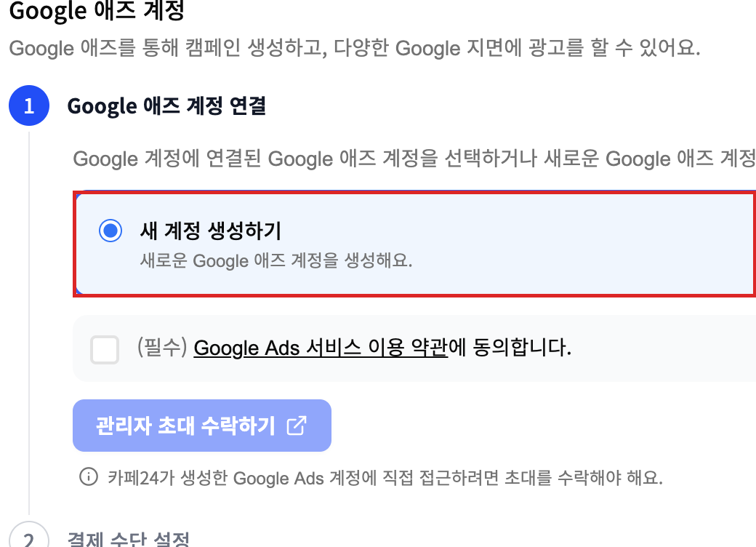Click the 새 계정 생성하기 label text

[211, 231]
